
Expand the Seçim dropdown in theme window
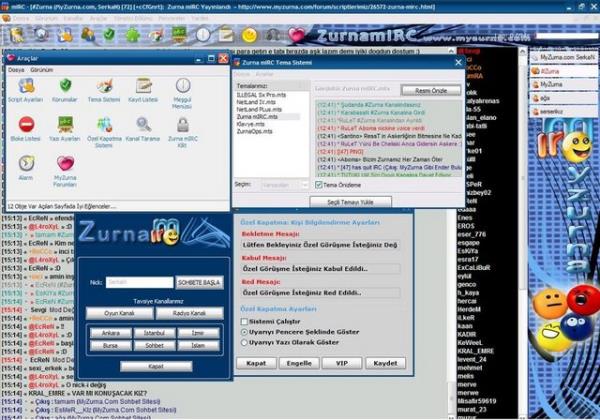coord(306,185)
